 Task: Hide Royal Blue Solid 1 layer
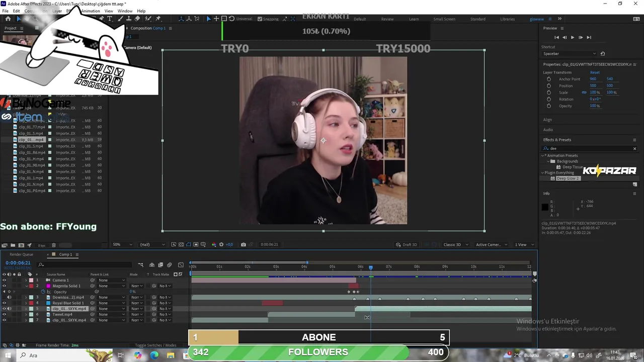coord(4,303)
